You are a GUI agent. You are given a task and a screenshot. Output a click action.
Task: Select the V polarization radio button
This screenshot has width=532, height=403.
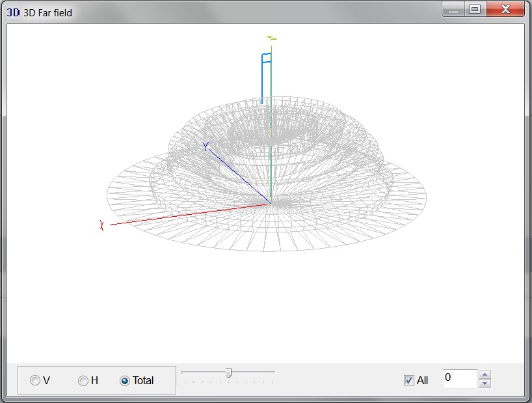pos(35,380)
